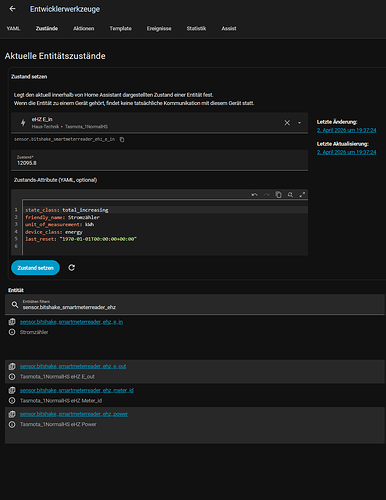Open sensor.bitshake_smartmeterreader_ehz_meter_id entity link
386x500 pixels.
pos(77,390)
